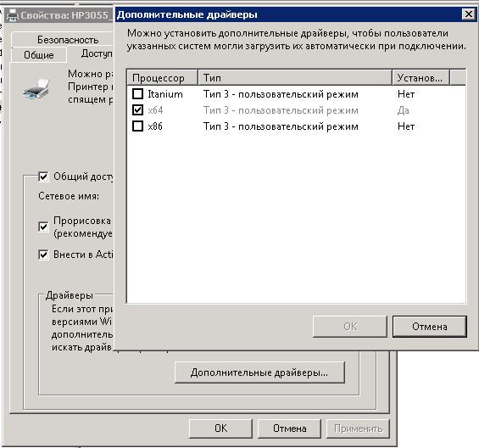The image size is (479, 448).
Task: Open the Безопасность tab
Action: 68,40
